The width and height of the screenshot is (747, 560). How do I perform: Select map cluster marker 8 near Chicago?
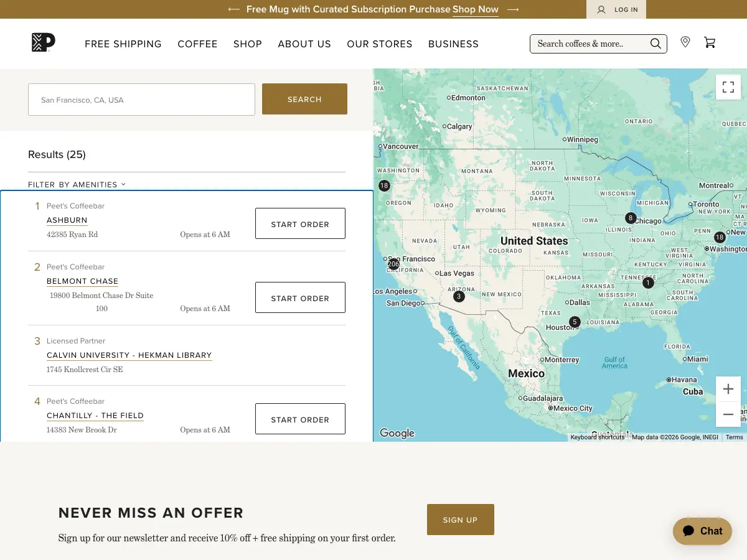click(x=631, y=218)
